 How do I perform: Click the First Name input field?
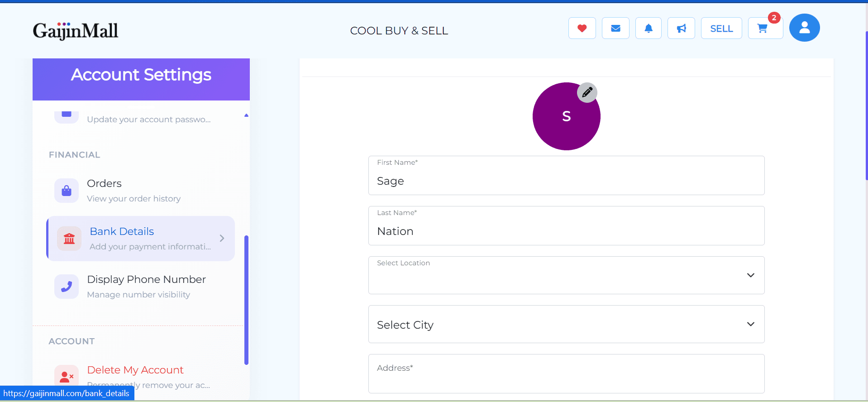[x=566, y=181]
